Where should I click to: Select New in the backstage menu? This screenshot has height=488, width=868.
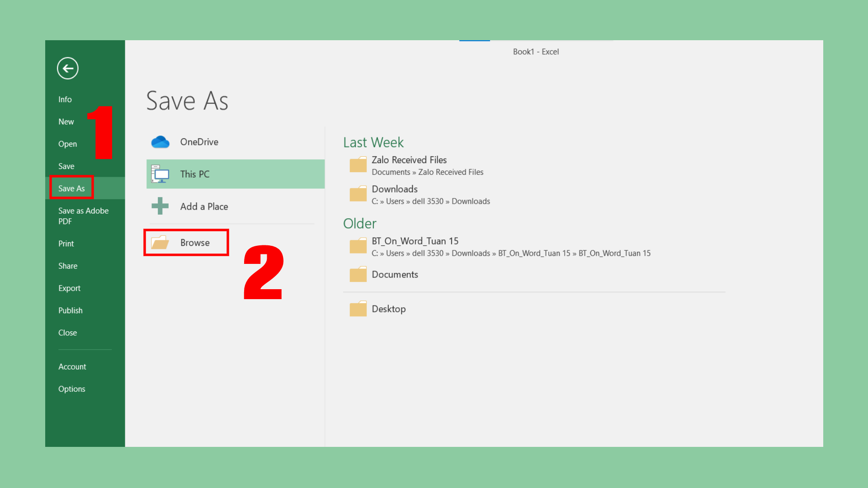[x=66, y=122]
